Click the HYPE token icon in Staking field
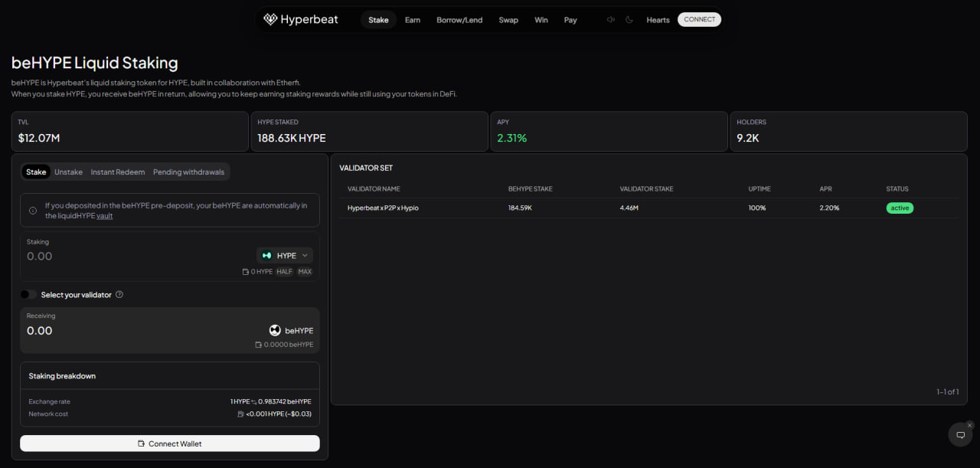This screenshot has height=468, width=980. pos(266,256)
